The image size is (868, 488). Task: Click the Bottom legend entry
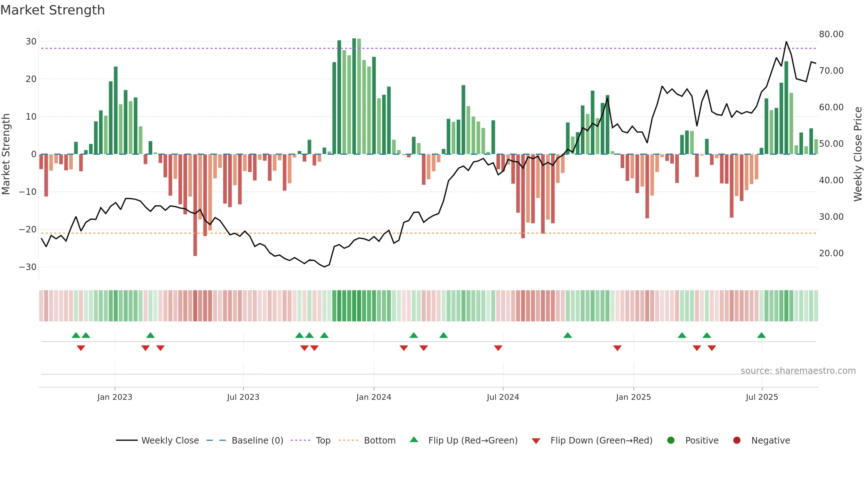point(367,440)
